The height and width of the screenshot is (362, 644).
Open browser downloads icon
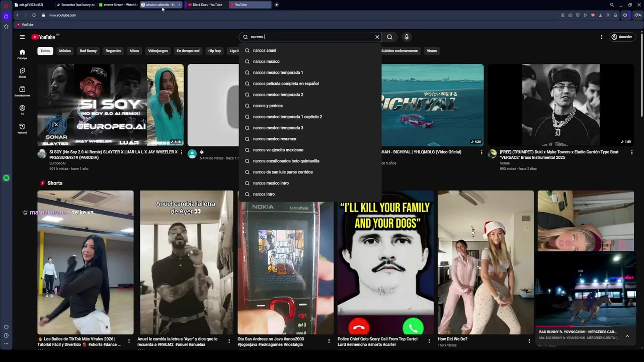pos(600,15)
